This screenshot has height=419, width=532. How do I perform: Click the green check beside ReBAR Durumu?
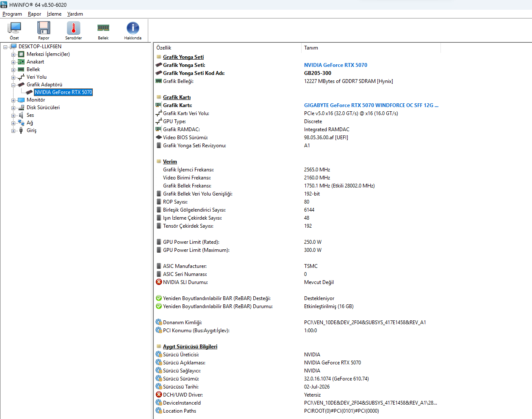[159, 306]
